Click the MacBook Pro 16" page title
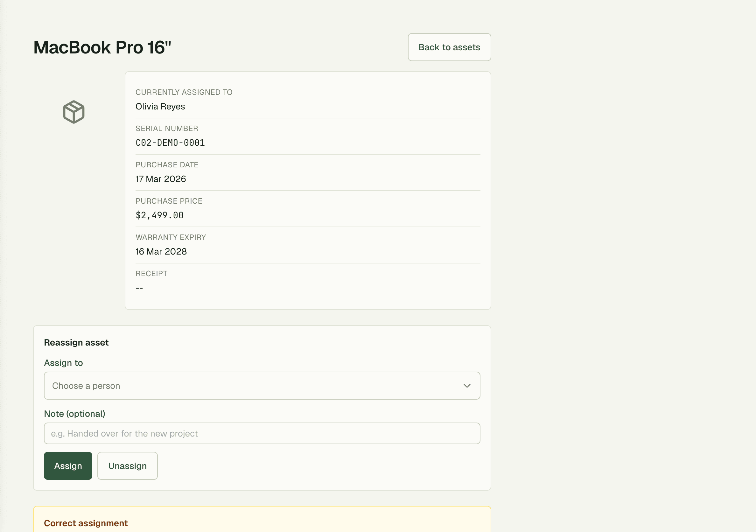The image size is (756, 532). (x=102, y=47)
